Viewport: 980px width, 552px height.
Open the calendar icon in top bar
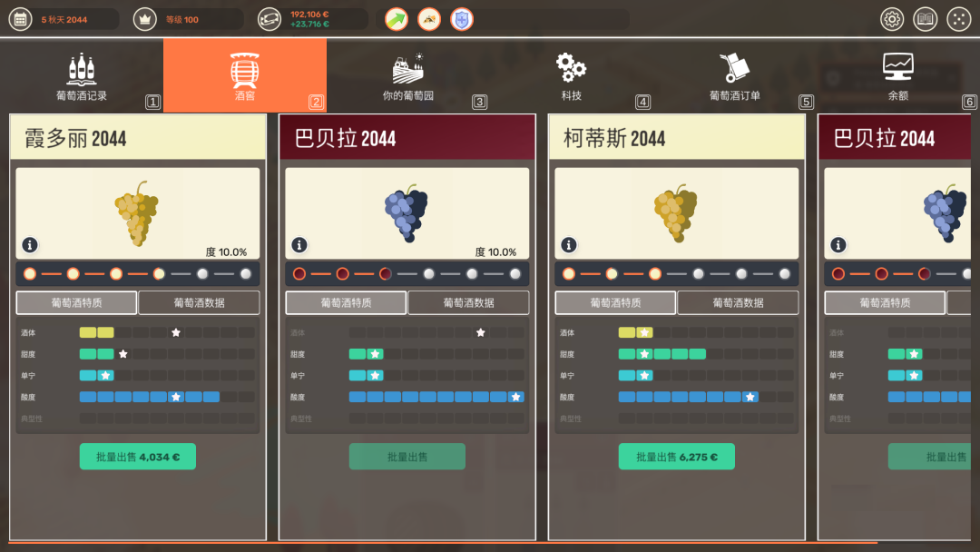(20, 19)
